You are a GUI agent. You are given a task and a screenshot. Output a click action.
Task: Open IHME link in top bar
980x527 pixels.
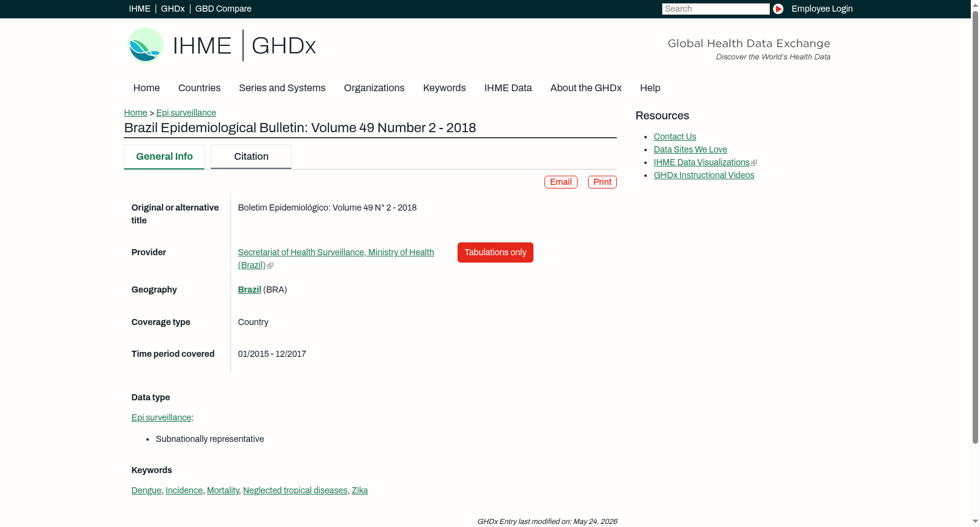pyautogui.click(x=140, y=9)
